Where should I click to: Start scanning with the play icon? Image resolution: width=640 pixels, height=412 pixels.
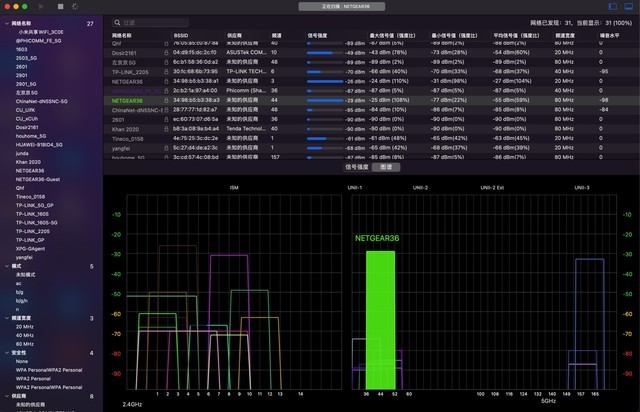[x=41, y=7]
